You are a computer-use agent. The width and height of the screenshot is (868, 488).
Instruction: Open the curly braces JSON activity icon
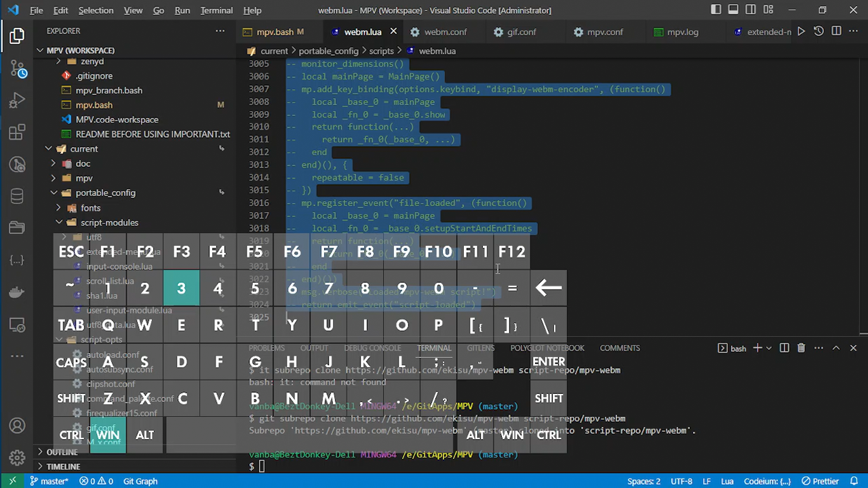(x=17, y=261)
